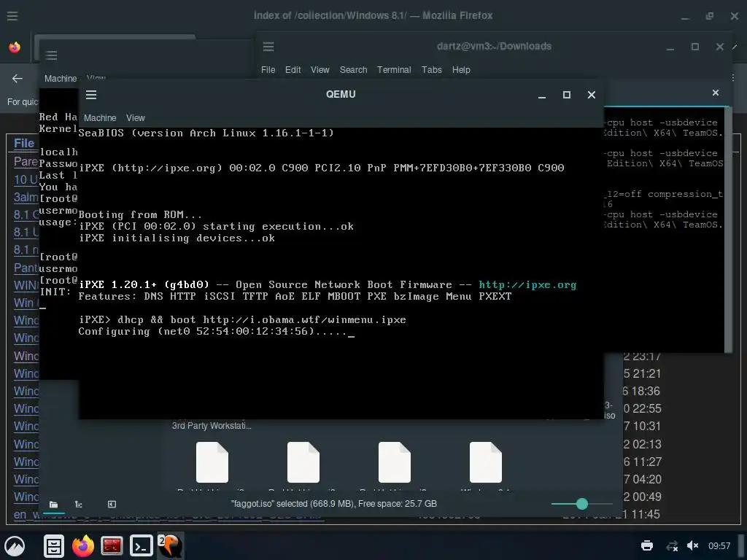Screen dimensions: 747x560
Task: Open hamburger menu of background QEMU window
Action: coord(52,55)
